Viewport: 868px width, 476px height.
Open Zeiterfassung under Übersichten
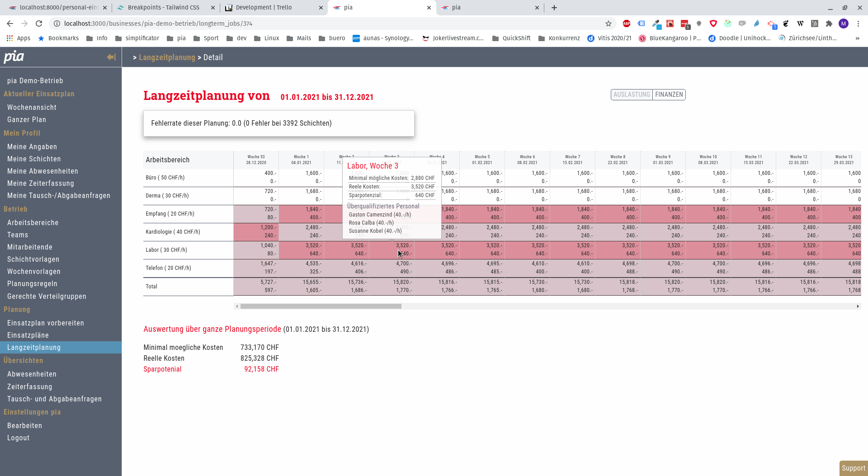coord(30,387)
